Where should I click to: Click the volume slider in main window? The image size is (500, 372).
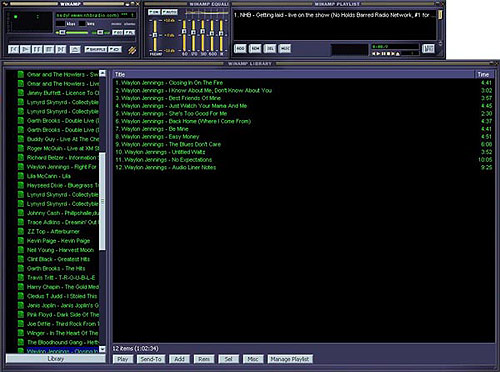[x=72, y=32]
